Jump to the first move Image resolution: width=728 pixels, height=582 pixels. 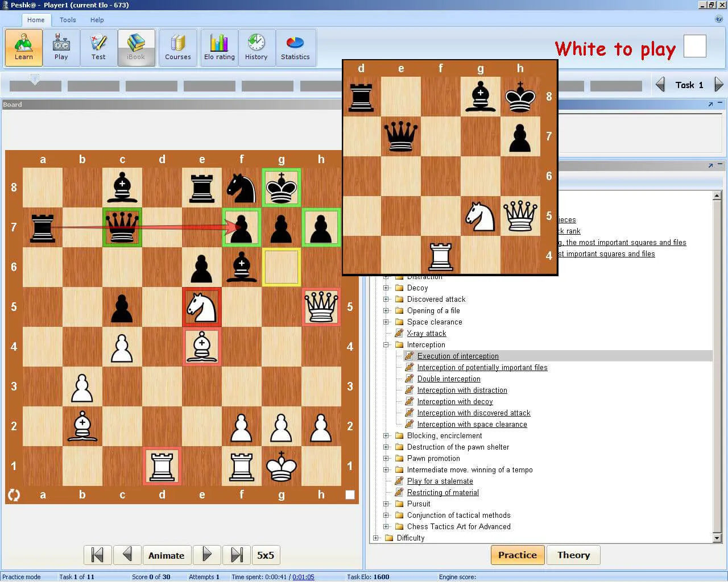(x=97, y=555)
